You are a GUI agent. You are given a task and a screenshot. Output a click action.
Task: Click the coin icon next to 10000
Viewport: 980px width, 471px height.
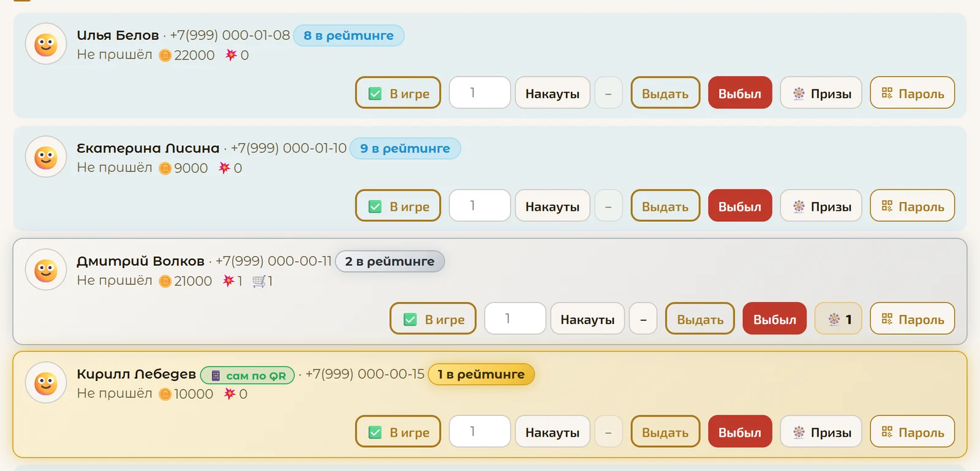[x=165, y=394]
